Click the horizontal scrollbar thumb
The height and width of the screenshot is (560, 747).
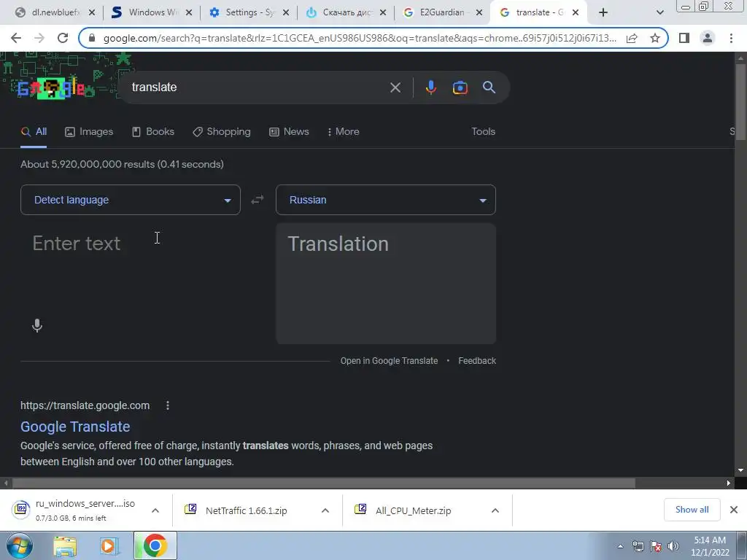(324, 483)
